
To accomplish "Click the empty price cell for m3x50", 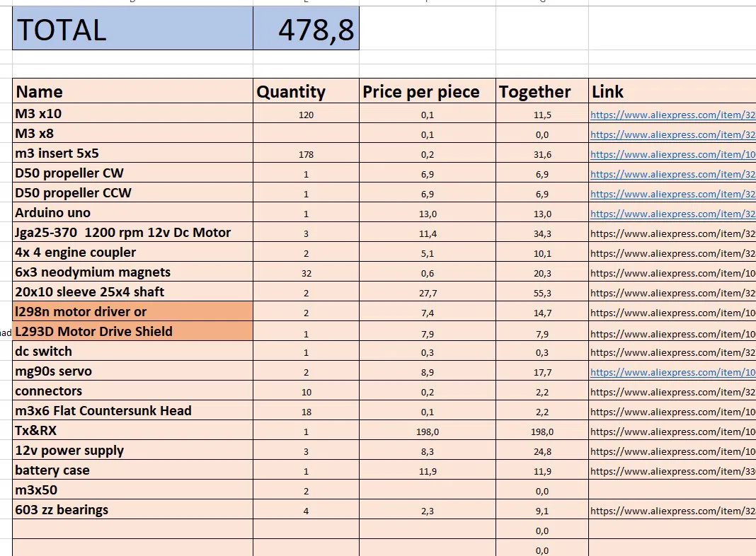I will [x=428, y=491].
